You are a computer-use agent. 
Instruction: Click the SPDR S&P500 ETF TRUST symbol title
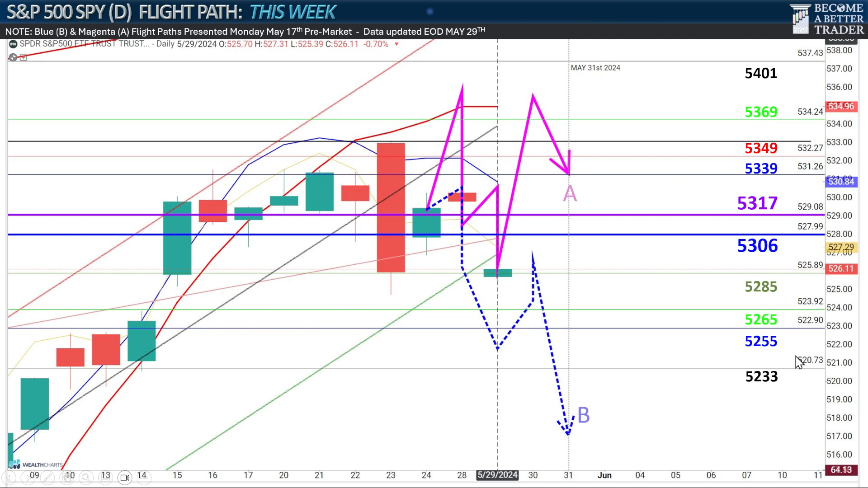point(85,44)
